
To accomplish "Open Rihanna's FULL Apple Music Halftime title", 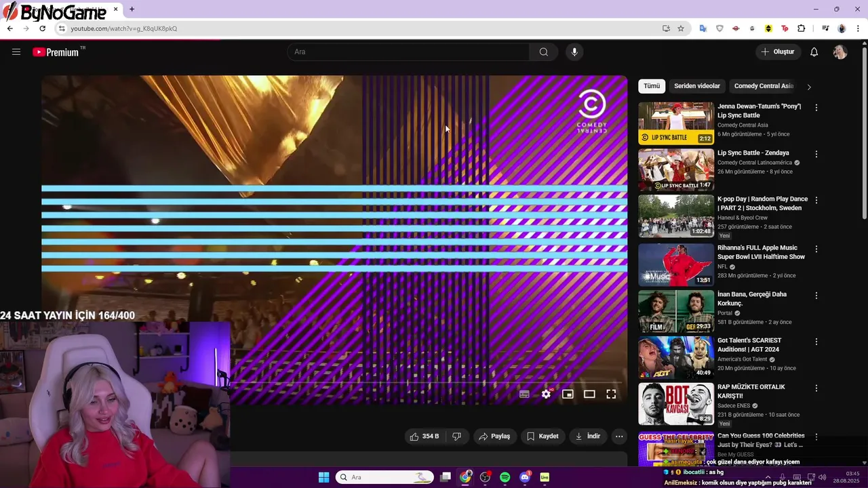I will coord(762,252).
